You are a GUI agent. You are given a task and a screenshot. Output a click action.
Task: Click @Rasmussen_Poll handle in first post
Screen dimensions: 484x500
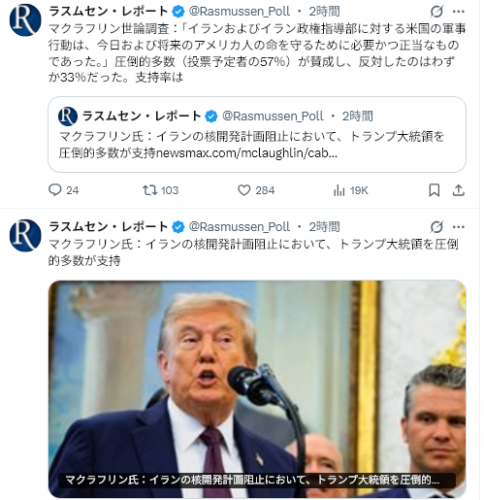point(239,12)
